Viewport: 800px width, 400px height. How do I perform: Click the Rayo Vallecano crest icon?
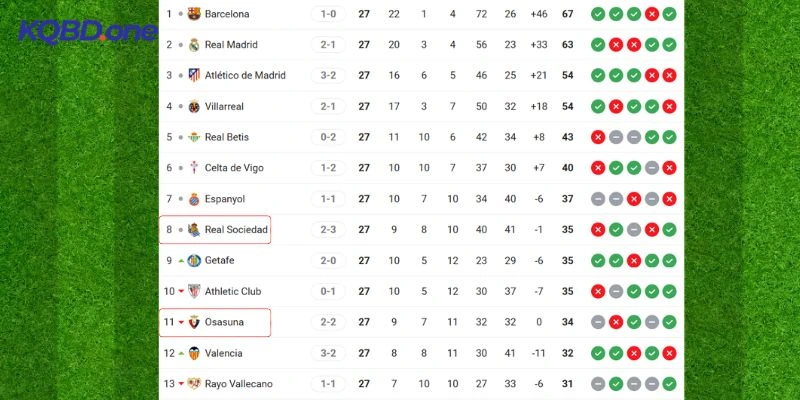click(194, 384)
